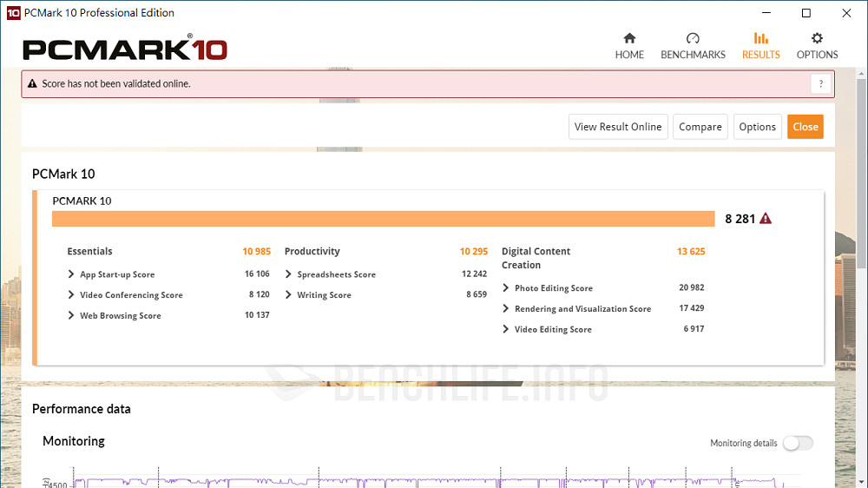Viewport: 868px width, 488px height.
Task: Switch to the RESULTS tab
Action: click(x=760, y=46)
